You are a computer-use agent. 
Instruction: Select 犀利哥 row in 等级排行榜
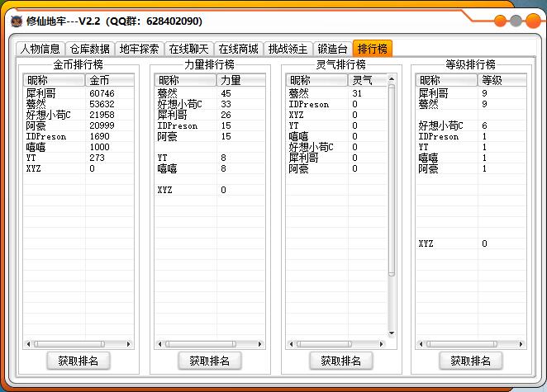[x=471, y=93]
